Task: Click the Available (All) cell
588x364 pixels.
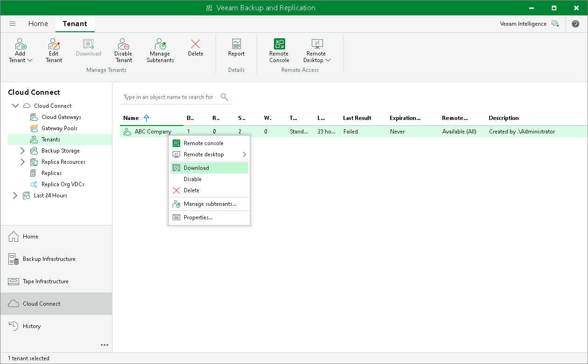Action: pyautogui.click(x=459, y=132)
